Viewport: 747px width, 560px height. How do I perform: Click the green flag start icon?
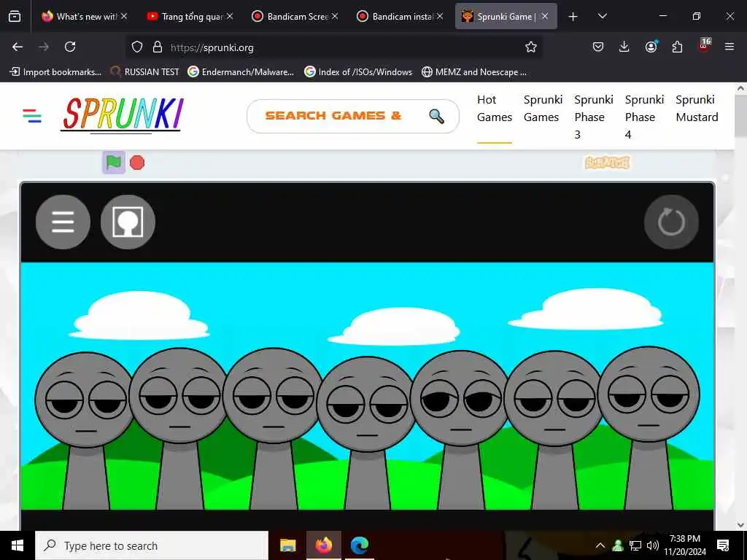(113, 163)
